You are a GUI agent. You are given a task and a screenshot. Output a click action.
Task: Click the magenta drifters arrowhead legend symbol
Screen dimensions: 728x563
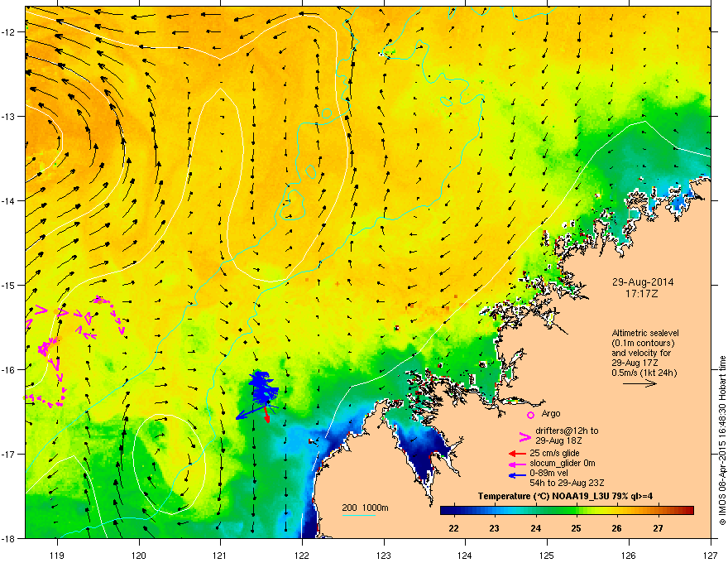click(x=524, y=436)
